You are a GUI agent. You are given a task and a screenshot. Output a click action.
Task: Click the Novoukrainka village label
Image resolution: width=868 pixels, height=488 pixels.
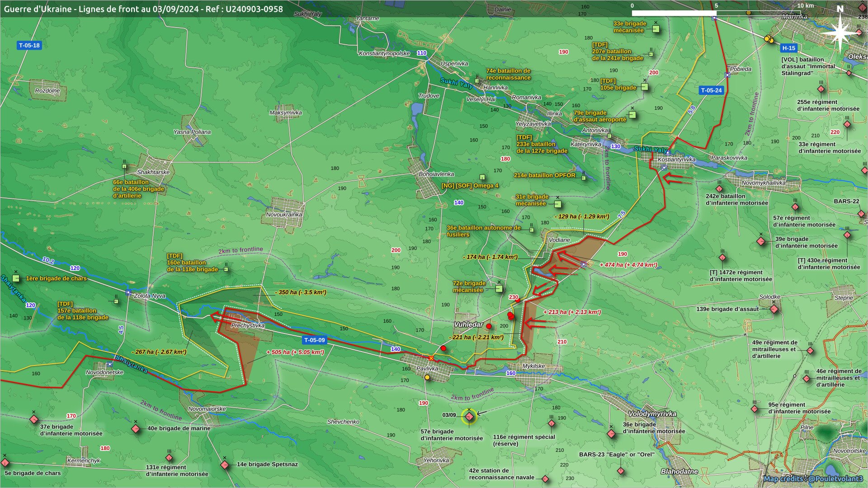284,215
